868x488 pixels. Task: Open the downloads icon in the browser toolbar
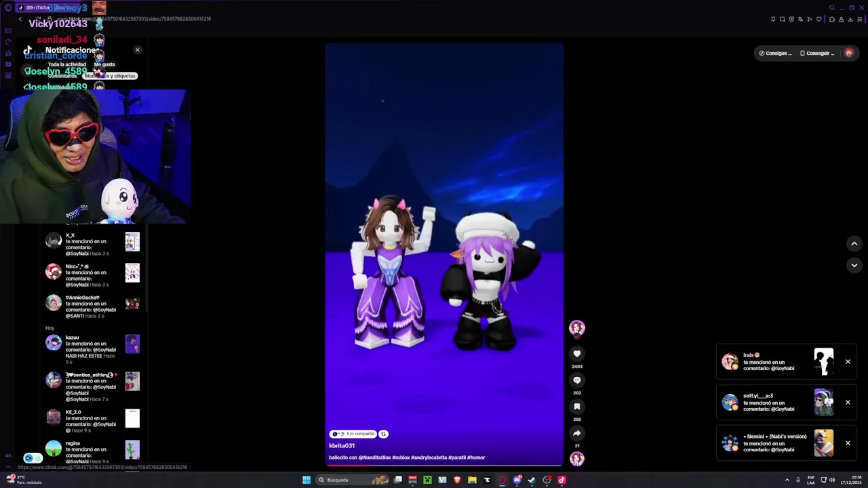click(x=850, y=19)
